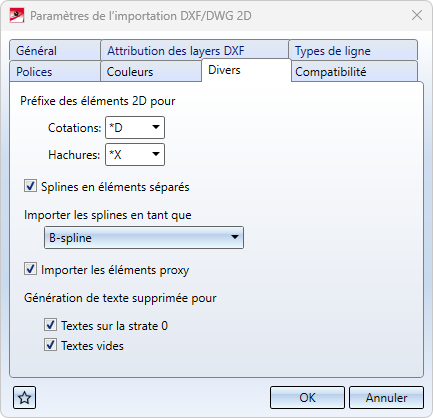Switch to the Couleurs tab
Screen dimensions: 433x418
tap(151, 71)
